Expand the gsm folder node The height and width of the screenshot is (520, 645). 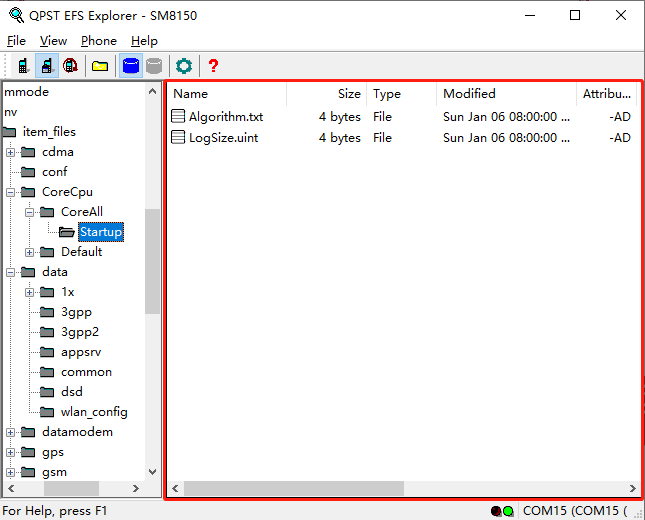(x=11, y=472)
